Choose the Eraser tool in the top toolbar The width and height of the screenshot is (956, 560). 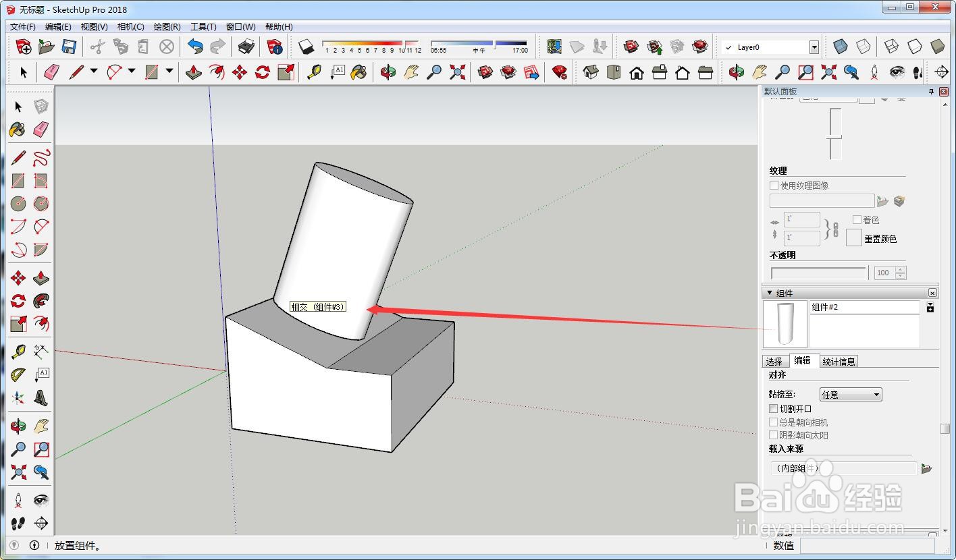[51, 72]
